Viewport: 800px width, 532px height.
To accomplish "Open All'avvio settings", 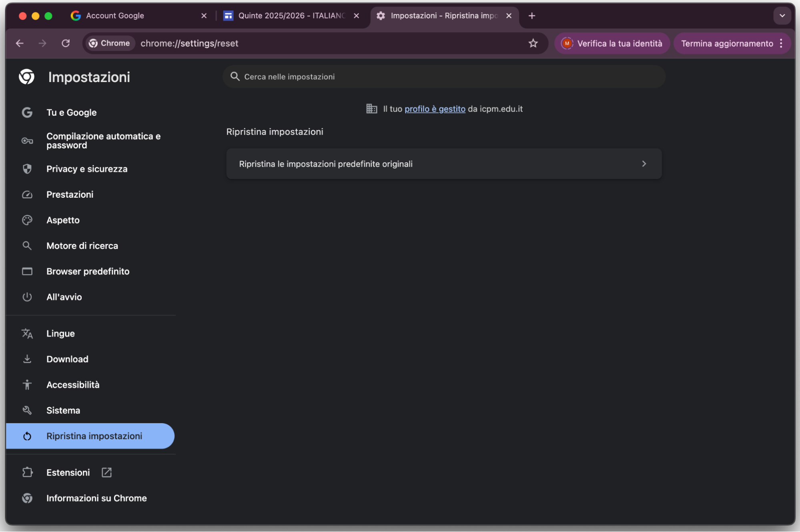I will click(x=64, y=297).
